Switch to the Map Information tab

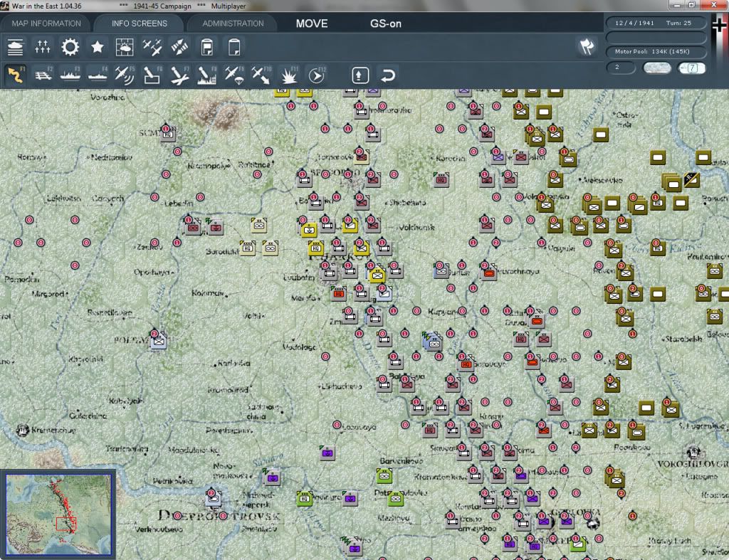pos(46,23)
